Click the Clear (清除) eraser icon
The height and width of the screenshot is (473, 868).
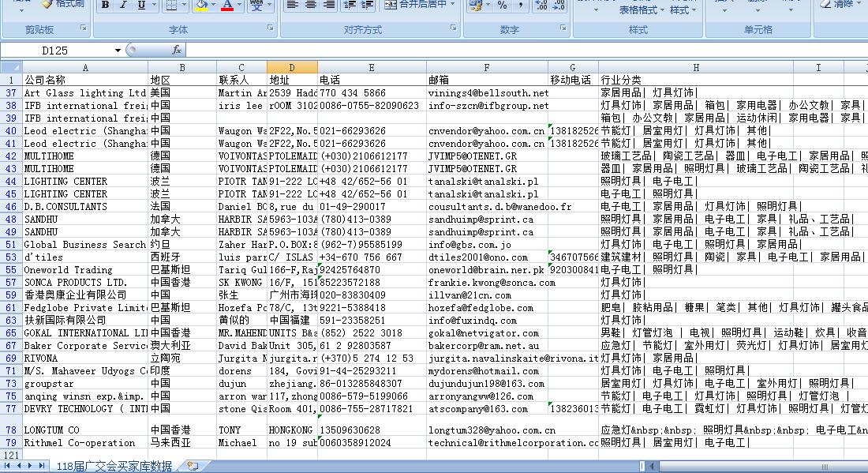(x=836, y=4)
